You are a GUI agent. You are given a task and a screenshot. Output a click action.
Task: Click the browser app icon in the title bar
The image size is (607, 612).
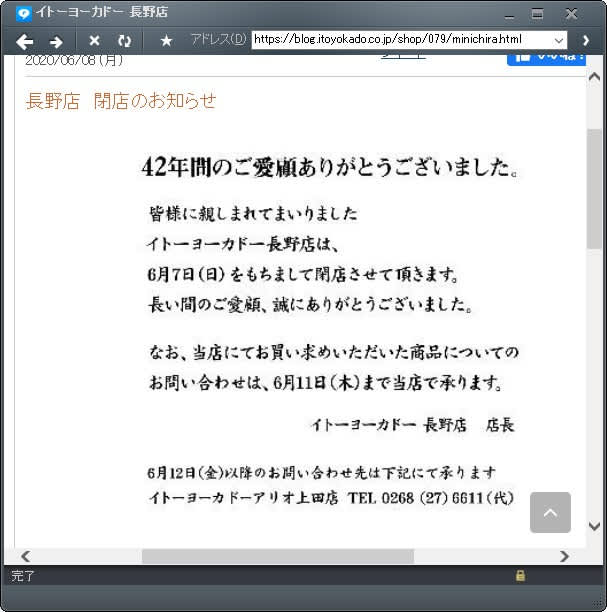(x=24, y=14)
